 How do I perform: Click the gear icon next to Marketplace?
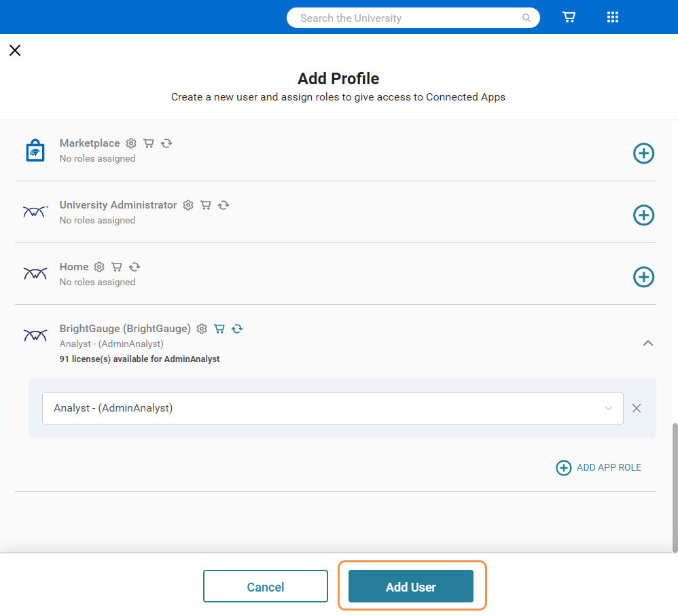(131, 143)
